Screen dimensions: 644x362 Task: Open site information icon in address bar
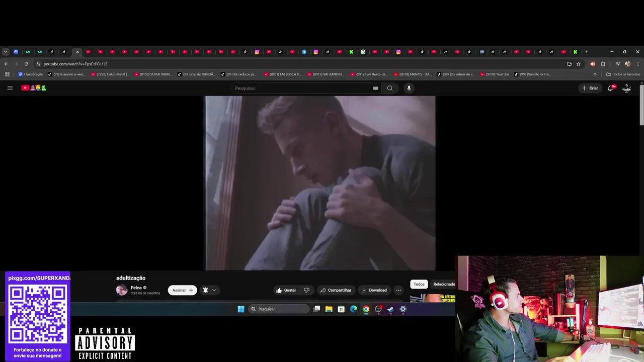pyautogui.click(x=38, y=64)
